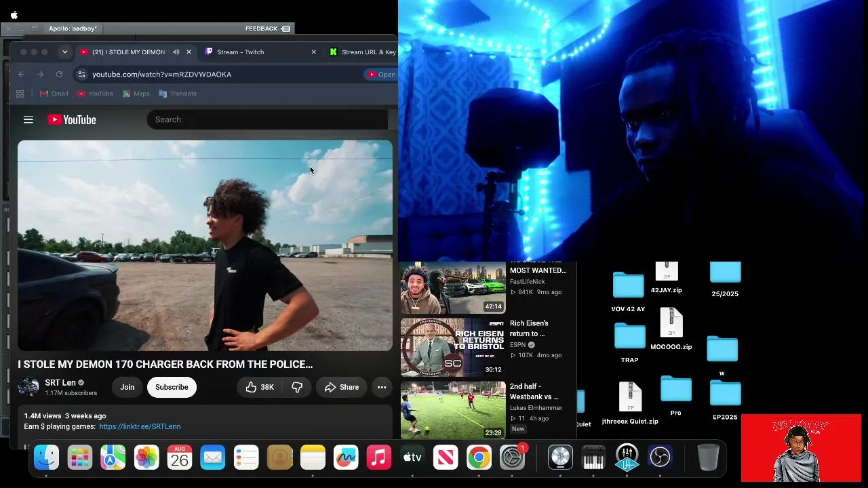Screen dimensions: 868x488
Task: Open Apple News from the Dock
Action: coord(446,457)
